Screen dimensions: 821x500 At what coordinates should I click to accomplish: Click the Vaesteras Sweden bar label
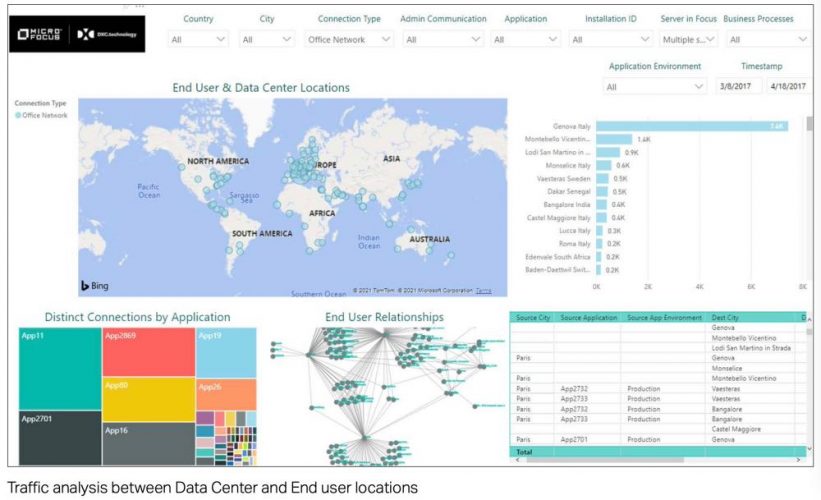[x=563, y=179]
